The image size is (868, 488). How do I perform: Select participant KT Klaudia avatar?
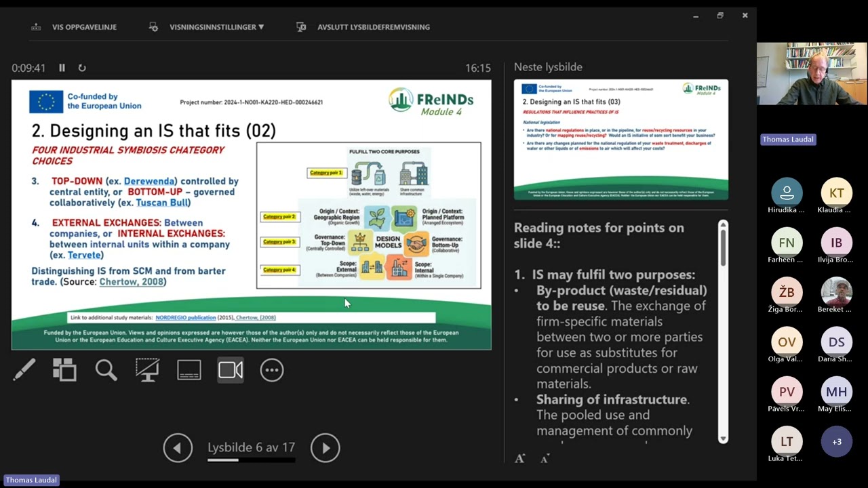click(x=836, y=193)
